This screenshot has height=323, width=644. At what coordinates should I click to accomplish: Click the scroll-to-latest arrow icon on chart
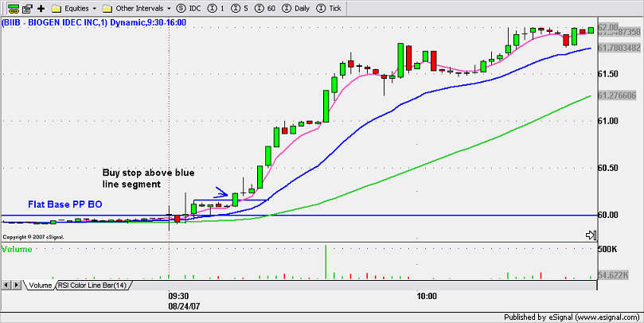click(x=591, y=235)
